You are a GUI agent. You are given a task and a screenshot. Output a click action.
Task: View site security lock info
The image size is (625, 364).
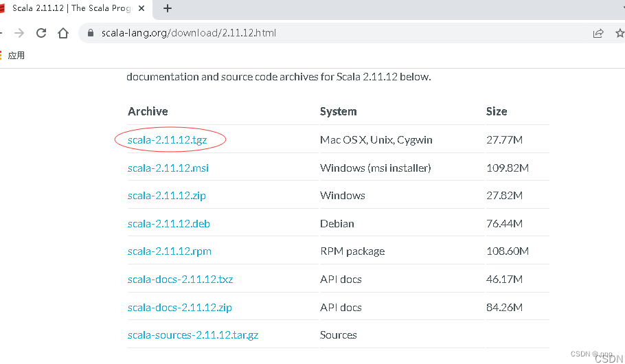pyautogui.click(x=91, y=33)
